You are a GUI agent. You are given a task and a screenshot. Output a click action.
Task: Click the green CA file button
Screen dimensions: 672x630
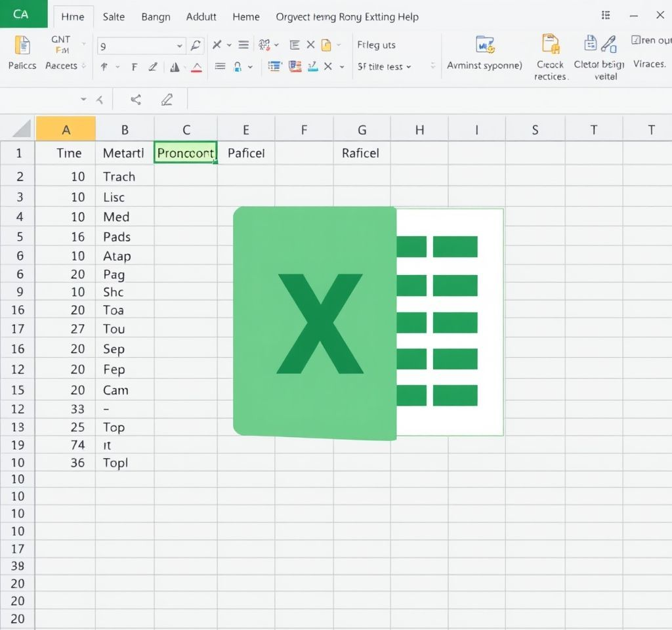[24, 14]
